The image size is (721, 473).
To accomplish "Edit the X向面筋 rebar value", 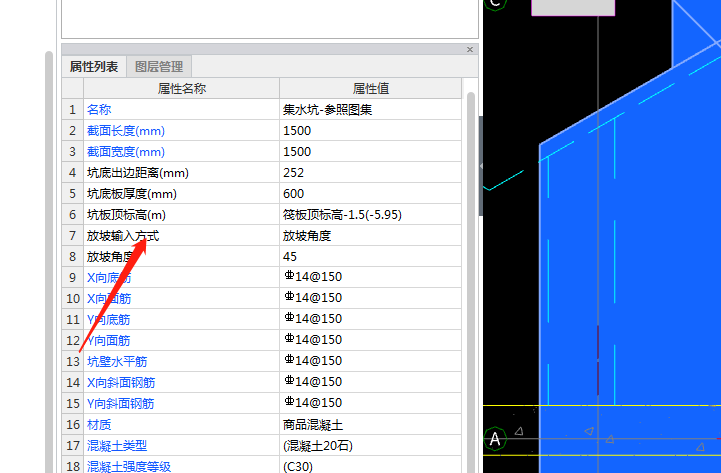I will pyautogui.click(x=371, y=299).
